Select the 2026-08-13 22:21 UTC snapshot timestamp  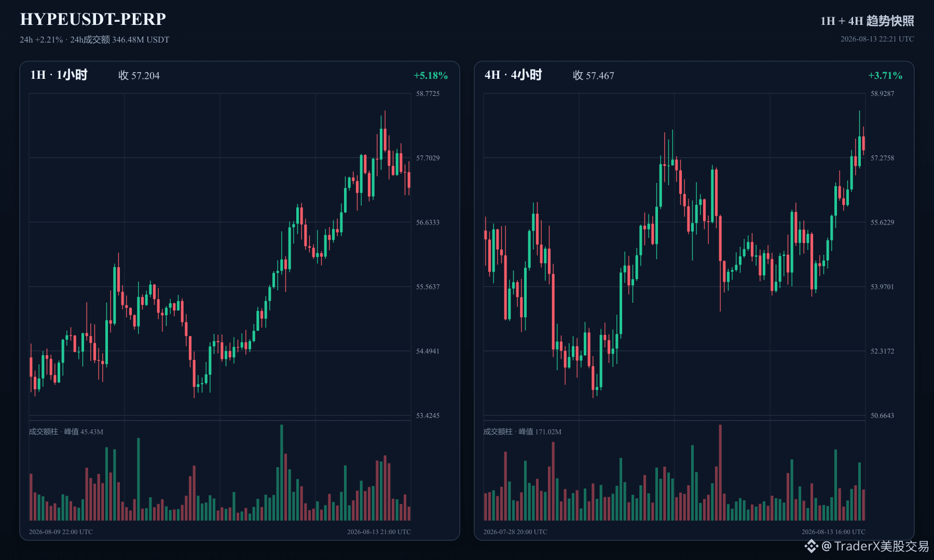[877, 39]
